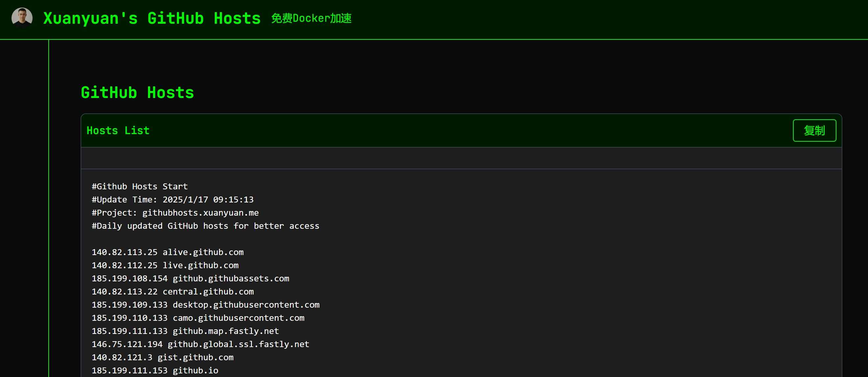Click the alive.github.com host entry
Screen dimensions: 868x377
(167, 252)
